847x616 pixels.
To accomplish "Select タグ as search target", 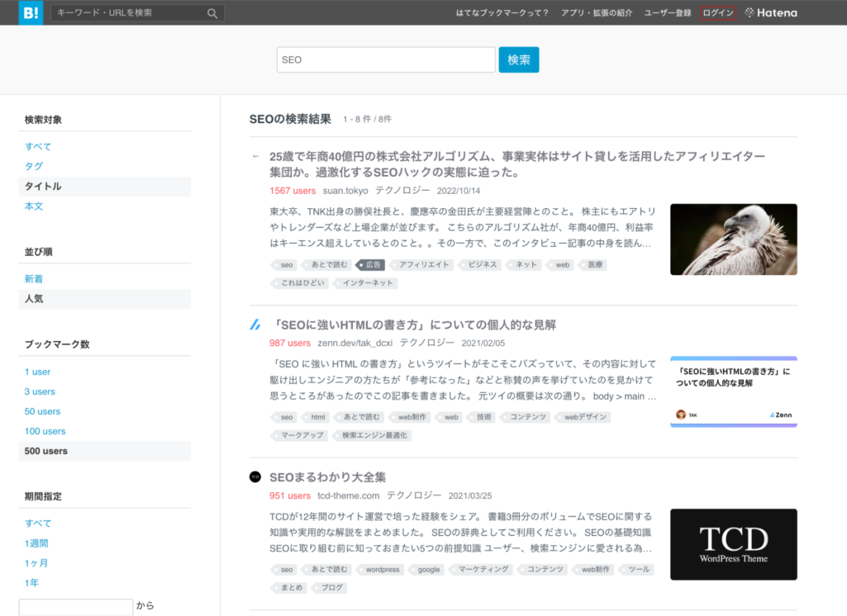I will [x=34, y=166].
